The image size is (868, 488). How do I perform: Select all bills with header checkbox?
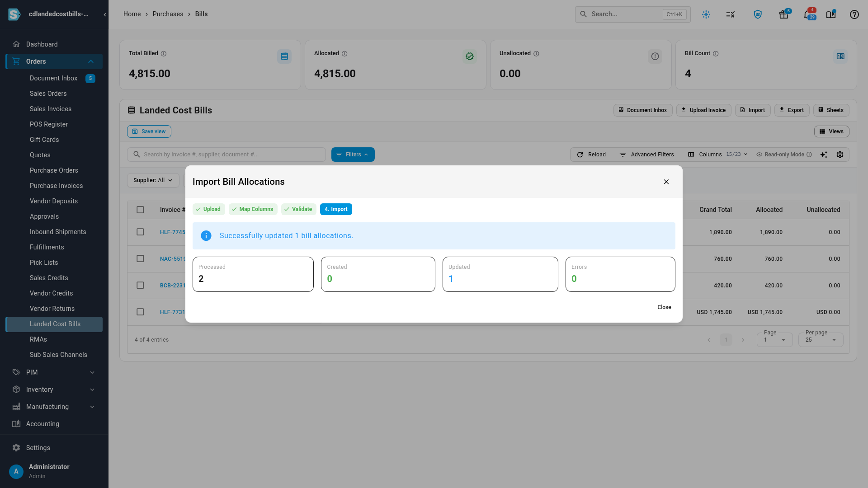point(140,210)
